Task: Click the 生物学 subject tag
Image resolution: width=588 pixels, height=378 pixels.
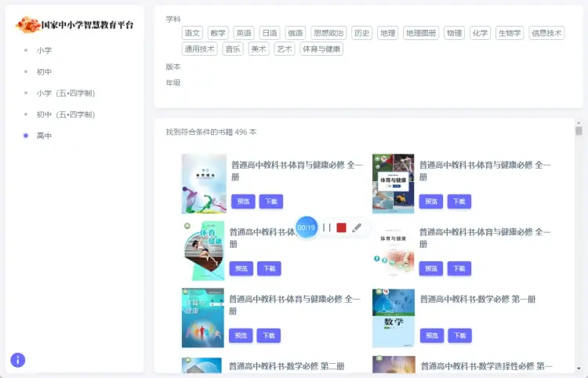Action: pyautogui.click(x=510, y=33)
